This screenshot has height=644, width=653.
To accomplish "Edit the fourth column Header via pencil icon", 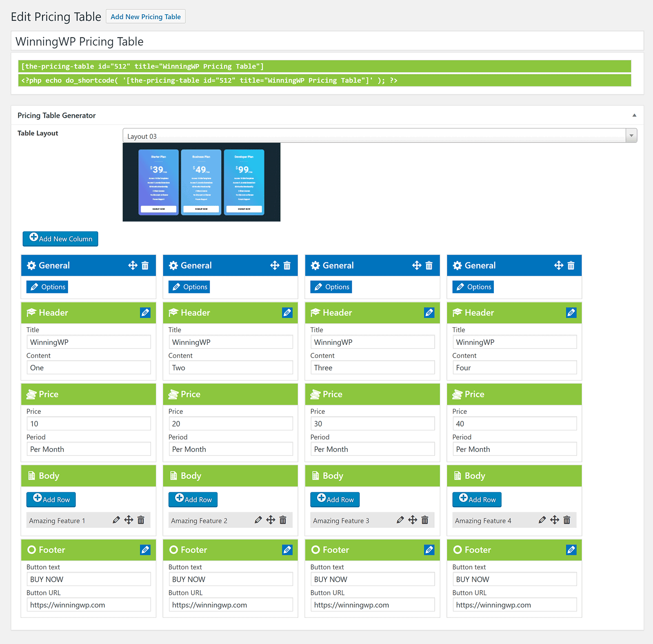I will (571, 313).
